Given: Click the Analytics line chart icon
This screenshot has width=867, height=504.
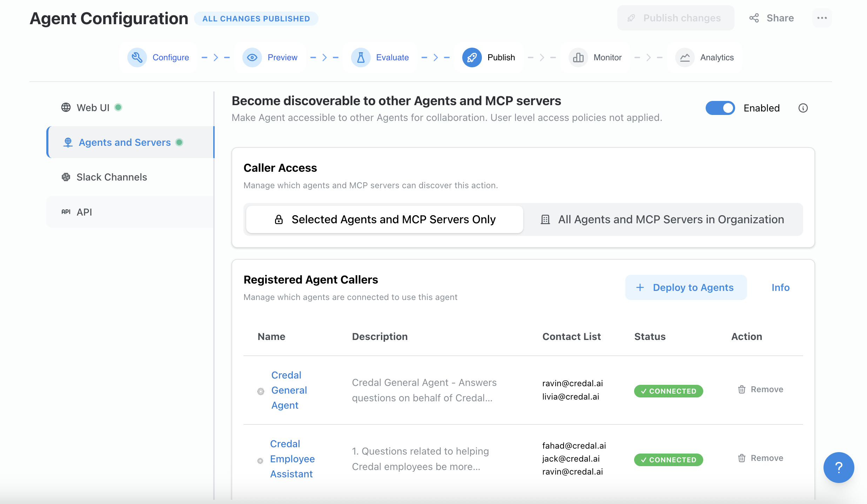Looking at the screenshot, I should click(685, 57).
